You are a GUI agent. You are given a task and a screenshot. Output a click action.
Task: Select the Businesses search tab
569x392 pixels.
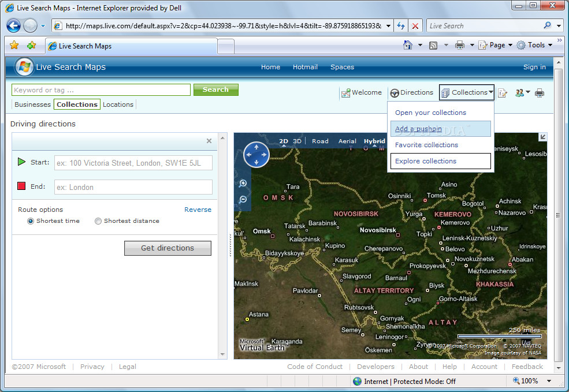tap(33, 104)
